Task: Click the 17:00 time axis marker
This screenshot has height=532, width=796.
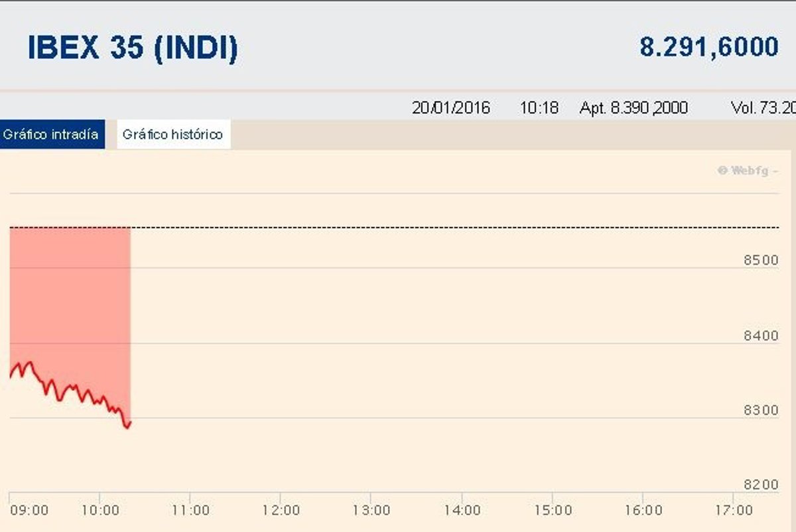Action: tap(734, 510)
